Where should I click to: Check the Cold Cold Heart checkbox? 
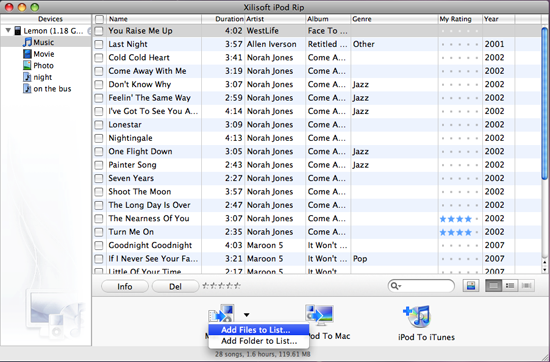pos(99,58)
